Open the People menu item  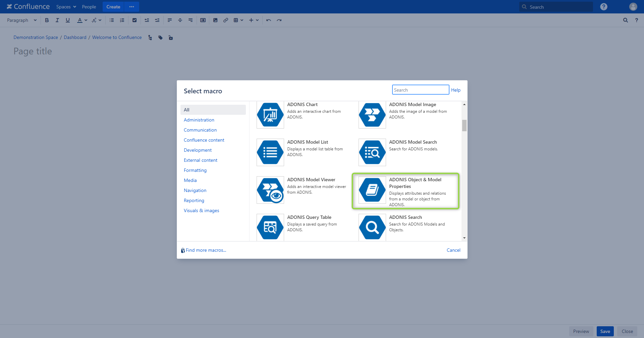[x=89, y=7]
